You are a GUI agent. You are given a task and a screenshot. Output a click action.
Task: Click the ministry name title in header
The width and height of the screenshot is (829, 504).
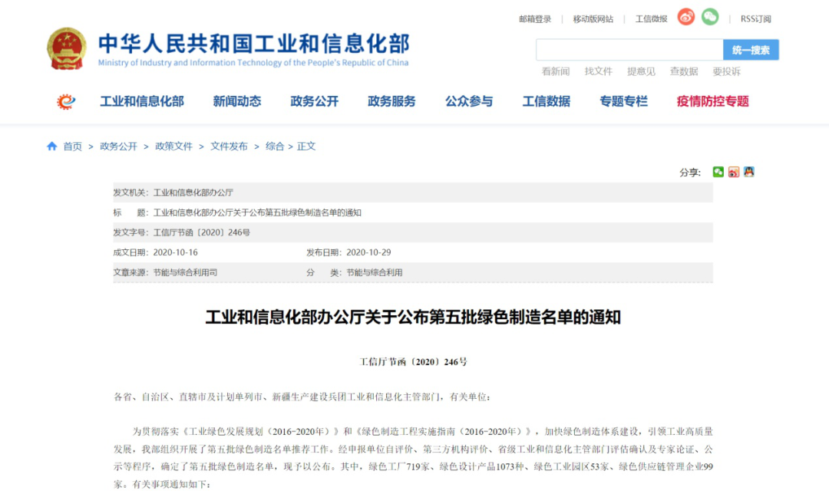pos(254,43)
